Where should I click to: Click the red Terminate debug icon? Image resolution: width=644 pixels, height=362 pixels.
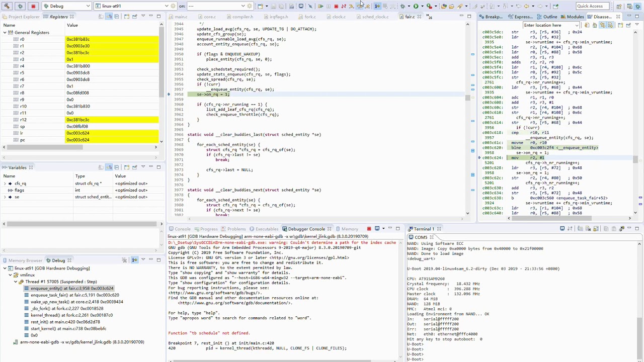tap(336, 6)
